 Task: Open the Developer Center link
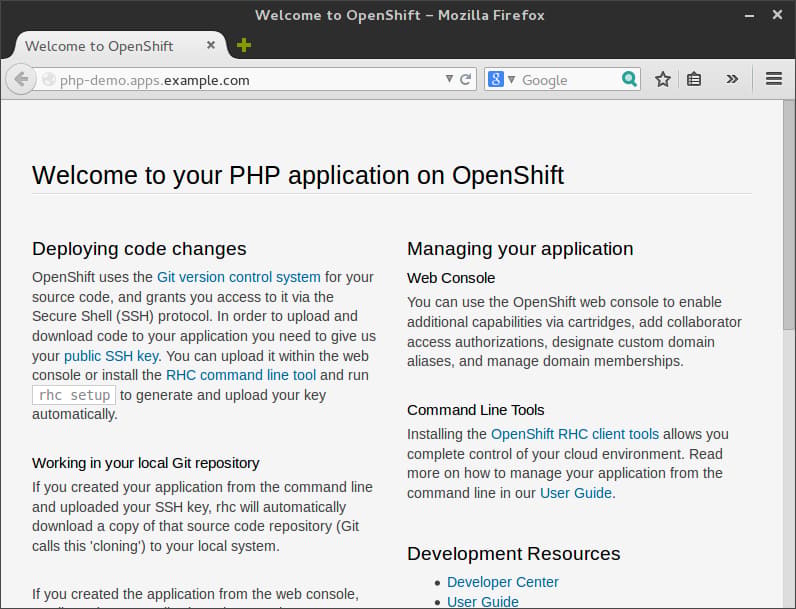pos(503,582)
